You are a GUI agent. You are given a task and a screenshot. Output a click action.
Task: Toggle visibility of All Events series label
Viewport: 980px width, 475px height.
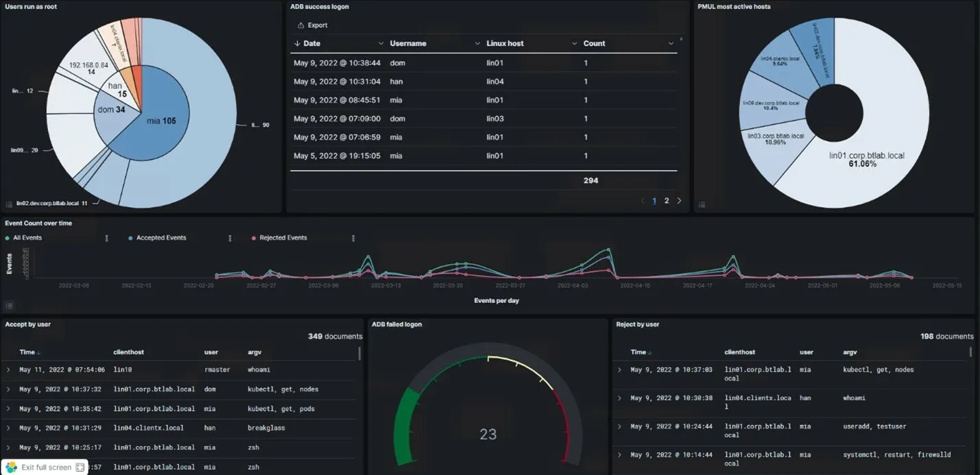click(x=27, y=238)
